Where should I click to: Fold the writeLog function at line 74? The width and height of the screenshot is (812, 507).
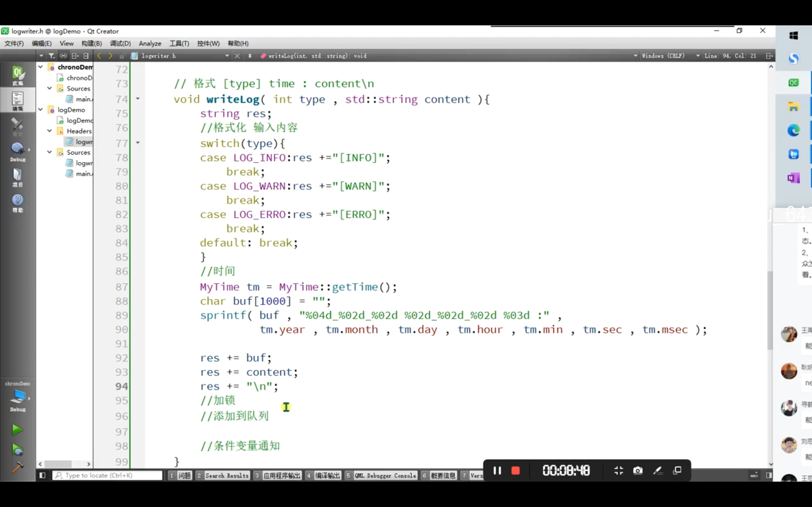click(x=138, y=99)
